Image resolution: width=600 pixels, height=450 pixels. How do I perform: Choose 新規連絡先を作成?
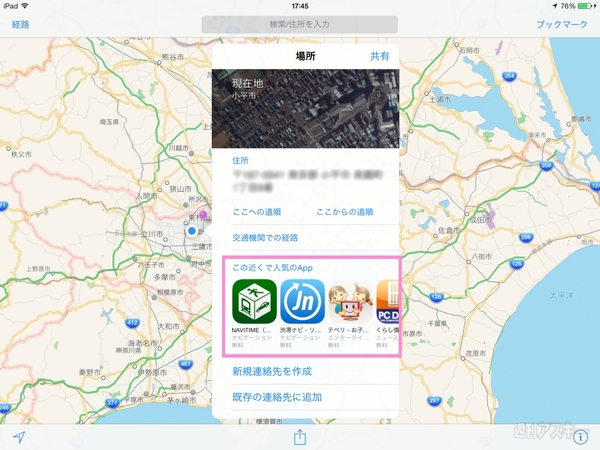tap(272, 371)
